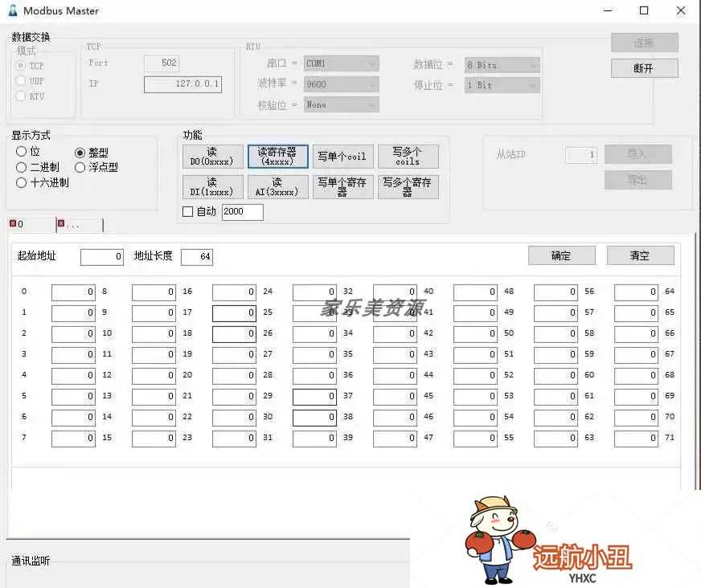Choose the UDP mode radio button
701x588 pixels.
[x=21, y=80]
